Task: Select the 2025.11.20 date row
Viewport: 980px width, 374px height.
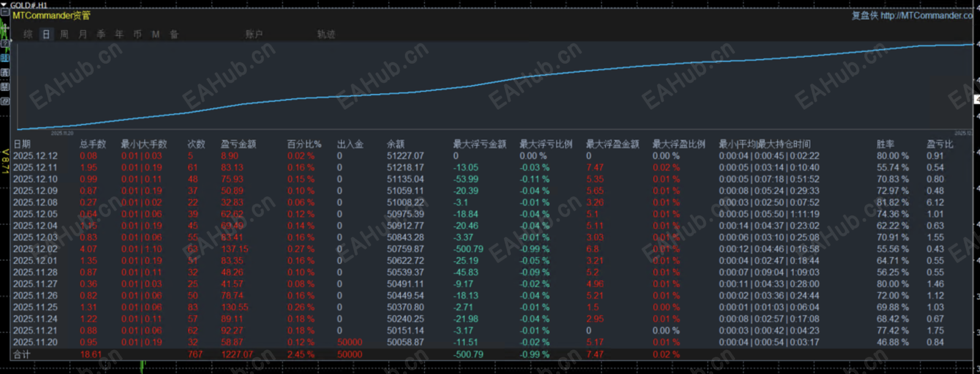Action: [x=35, y=342]
